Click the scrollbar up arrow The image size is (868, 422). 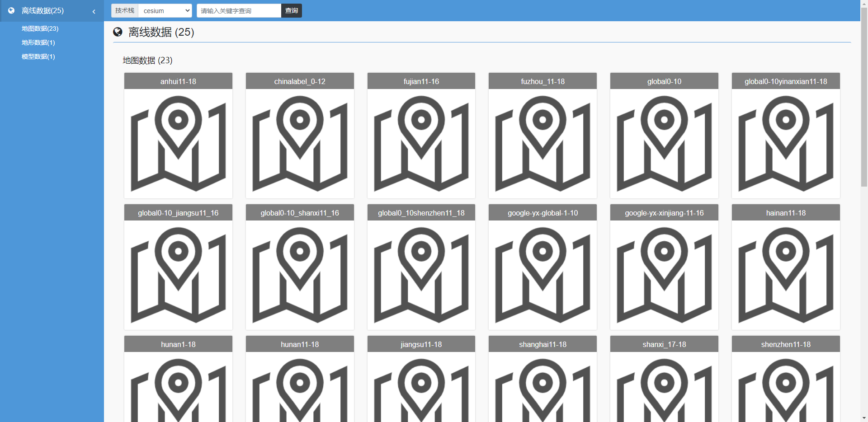(864, 3)
